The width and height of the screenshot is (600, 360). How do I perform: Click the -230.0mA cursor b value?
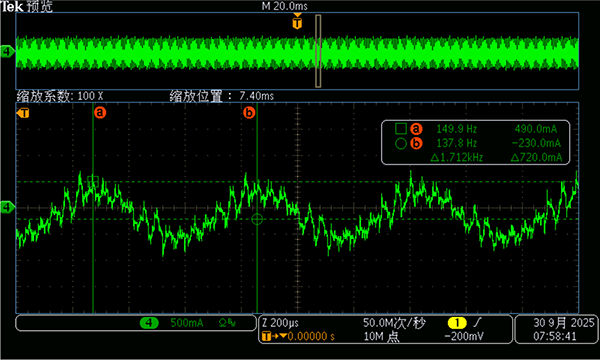536,143
